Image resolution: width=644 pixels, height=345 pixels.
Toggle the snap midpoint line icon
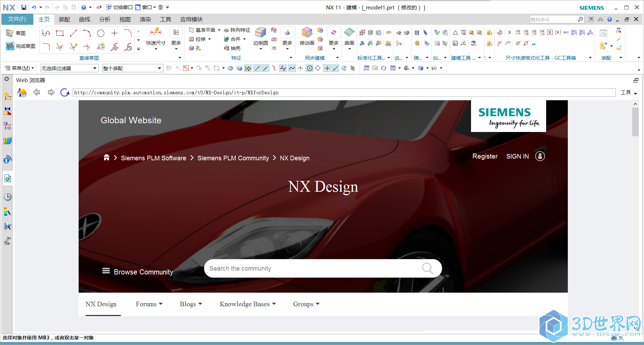coord(266,68)
